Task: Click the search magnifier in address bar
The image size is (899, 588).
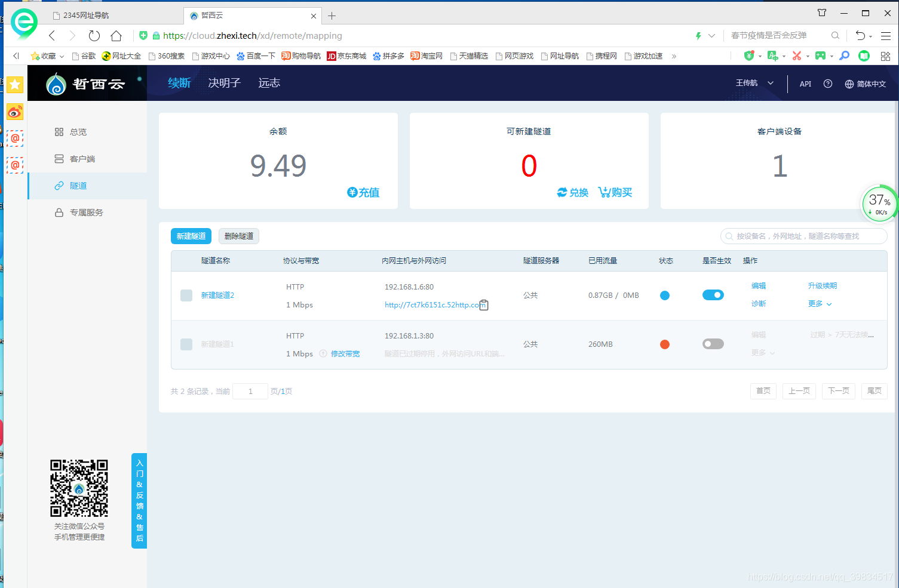Action: pos(835,36)
